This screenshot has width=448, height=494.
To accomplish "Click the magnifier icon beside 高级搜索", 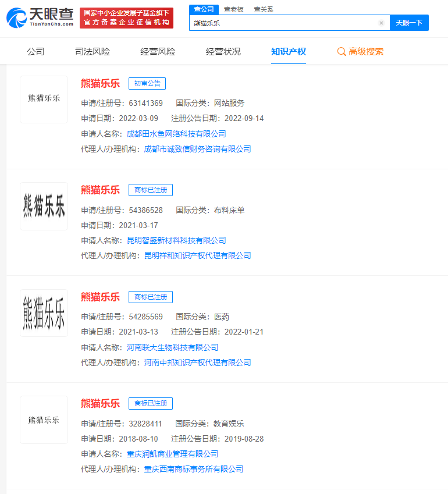I will [x=341, y=51].
